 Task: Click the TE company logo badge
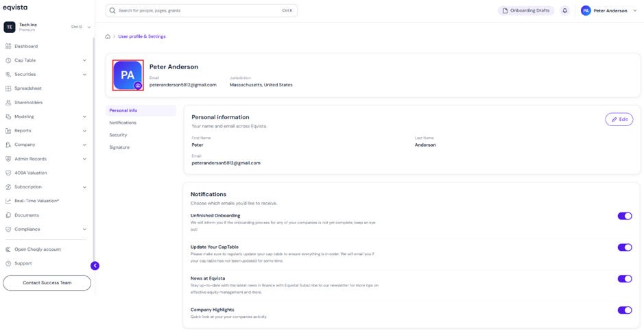click(x=10, y=27)
